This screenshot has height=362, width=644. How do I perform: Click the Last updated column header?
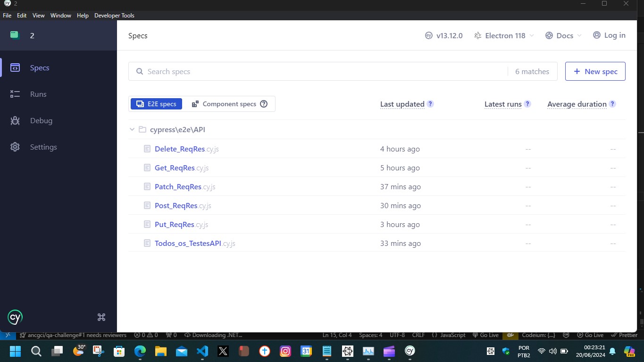(402, 104)
